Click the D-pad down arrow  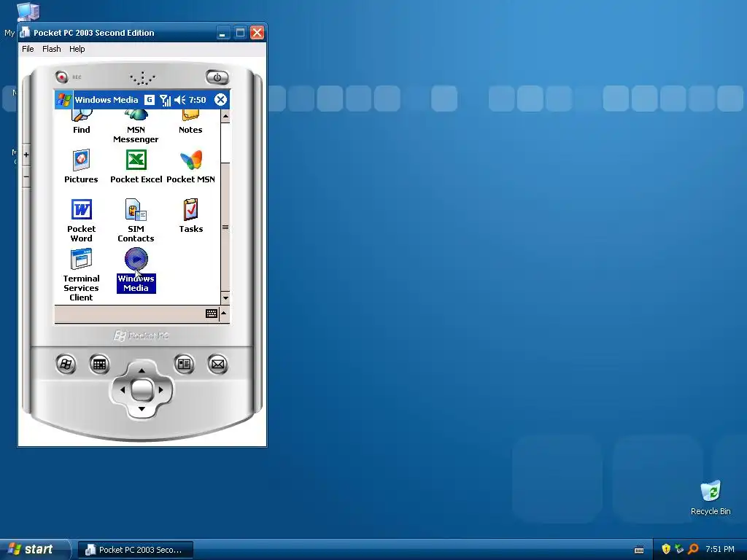(142, 409)
